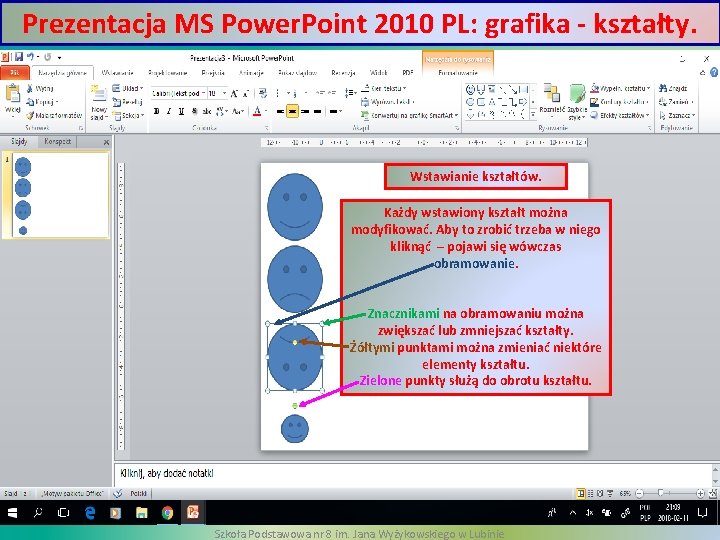Image resolution: width=720 pixels, height=540 pixels.
Task: Click zoom out minus button
Action: click(x=639, y=494)
